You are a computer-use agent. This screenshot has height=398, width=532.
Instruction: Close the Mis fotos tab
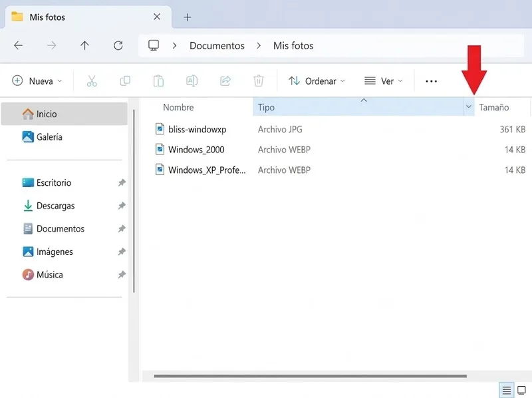pyautogui.click(x=157, y=17)
